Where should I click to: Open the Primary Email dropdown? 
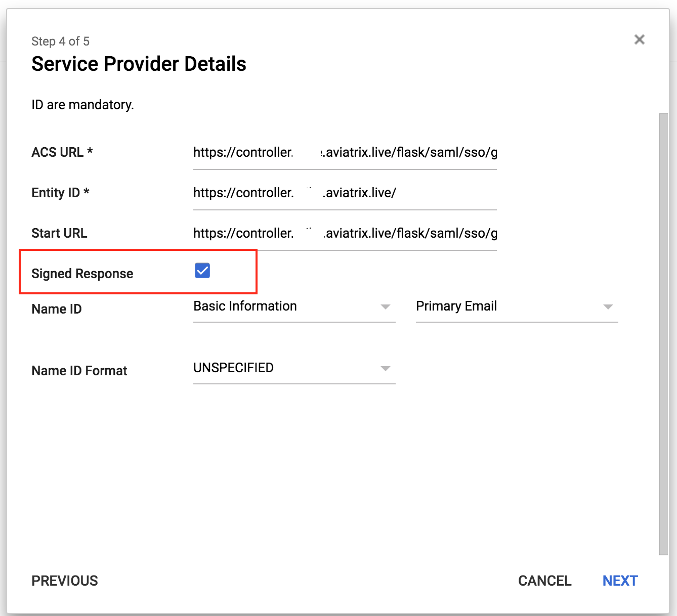516,306
